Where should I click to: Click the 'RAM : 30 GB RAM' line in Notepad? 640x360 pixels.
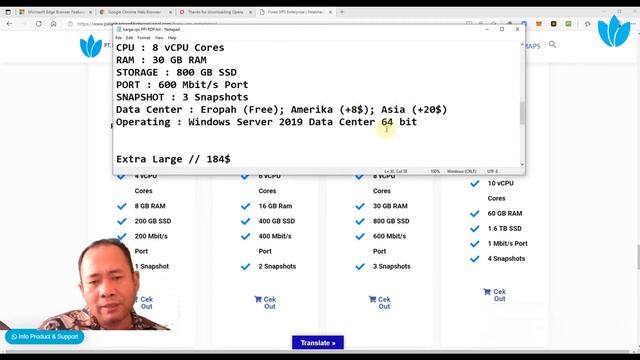point(161,60)
